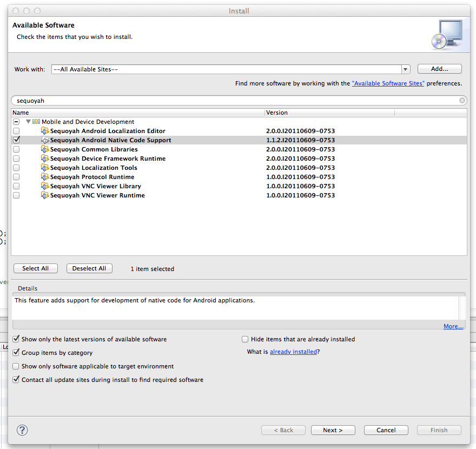Check the Sequoyah Protocol Runtime checkbox
This screenshot has width=476, height=449.
point(16,177)
